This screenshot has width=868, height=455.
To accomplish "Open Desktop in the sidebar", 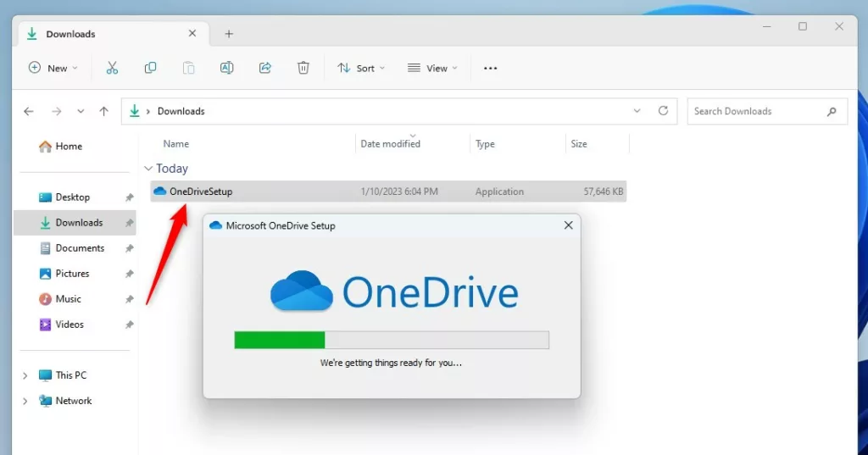I will coord(64,197).
